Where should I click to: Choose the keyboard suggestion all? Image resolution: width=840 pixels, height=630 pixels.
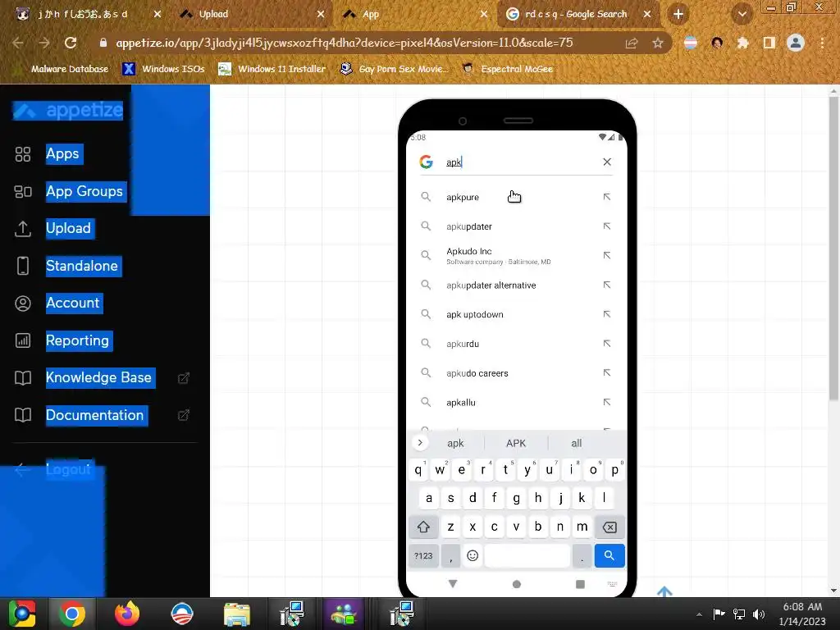pyautogui.click(x=577, y=443)
